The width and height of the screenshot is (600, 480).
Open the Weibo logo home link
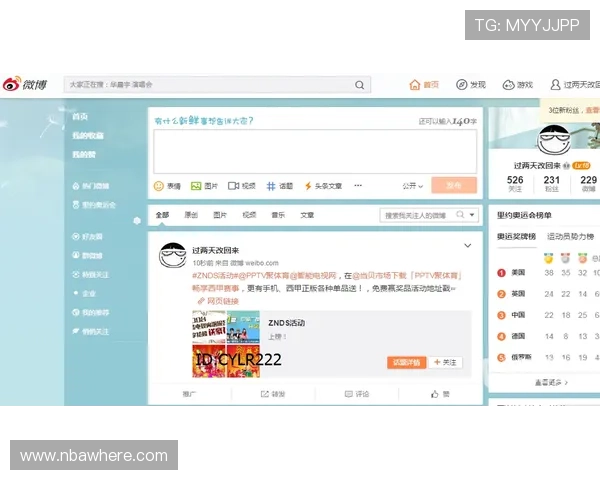25,84
